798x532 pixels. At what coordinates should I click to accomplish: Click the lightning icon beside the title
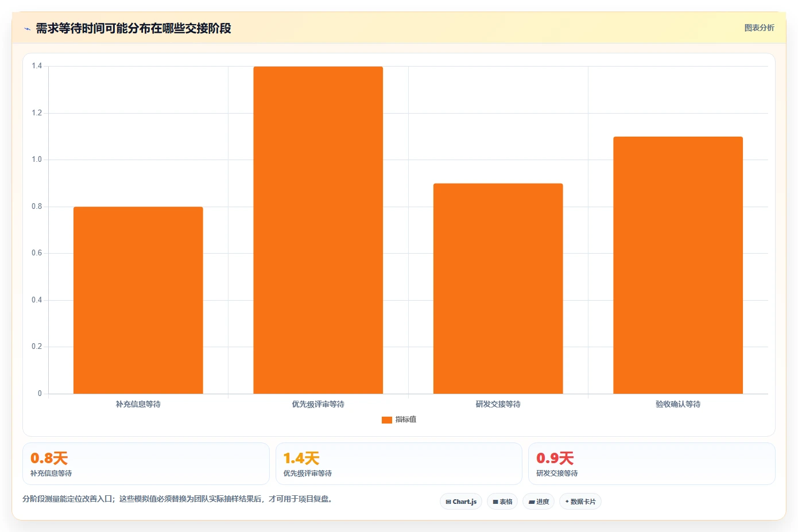pyautogui.click(x=28, y=29)
